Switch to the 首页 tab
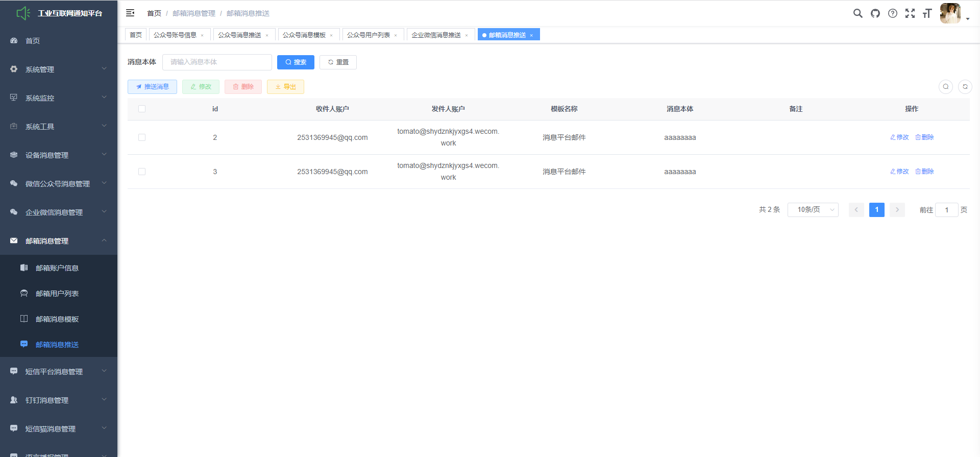This screenshot has height=457, width=980. [x=136, y=35]
